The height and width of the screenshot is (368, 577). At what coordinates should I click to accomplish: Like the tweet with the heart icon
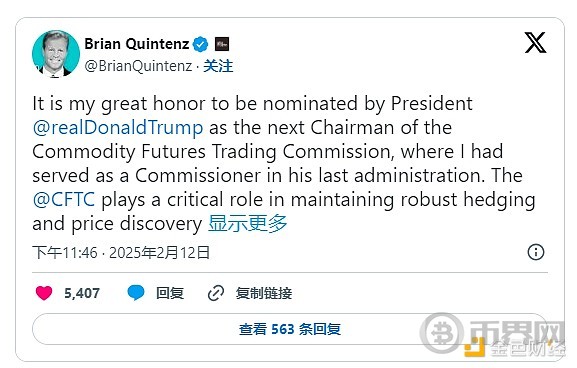click(44, 293)
